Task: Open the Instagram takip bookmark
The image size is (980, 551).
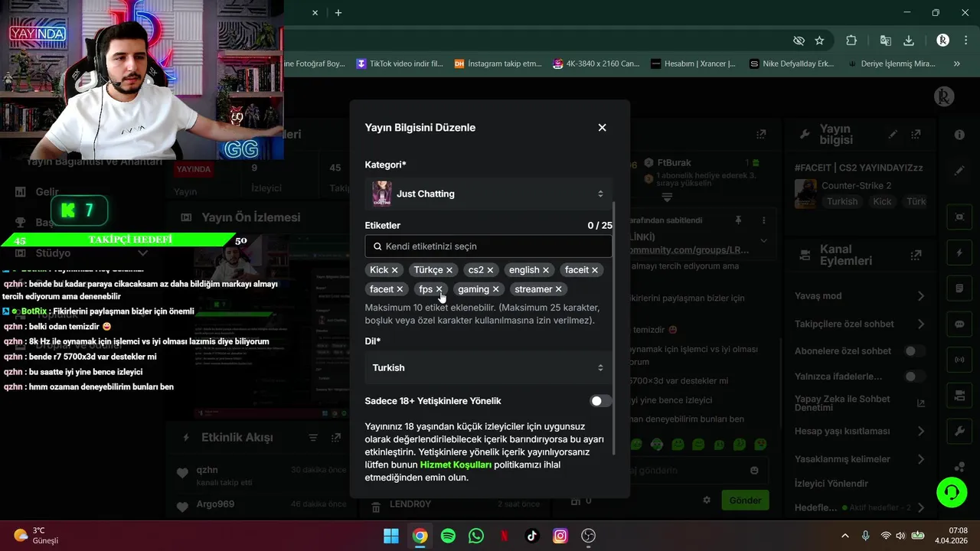Action: pos(498,64)
